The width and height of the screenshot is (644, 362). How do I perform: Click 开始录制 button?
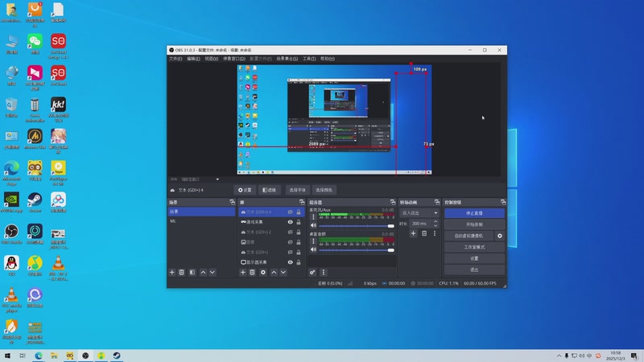click(474, 224)
